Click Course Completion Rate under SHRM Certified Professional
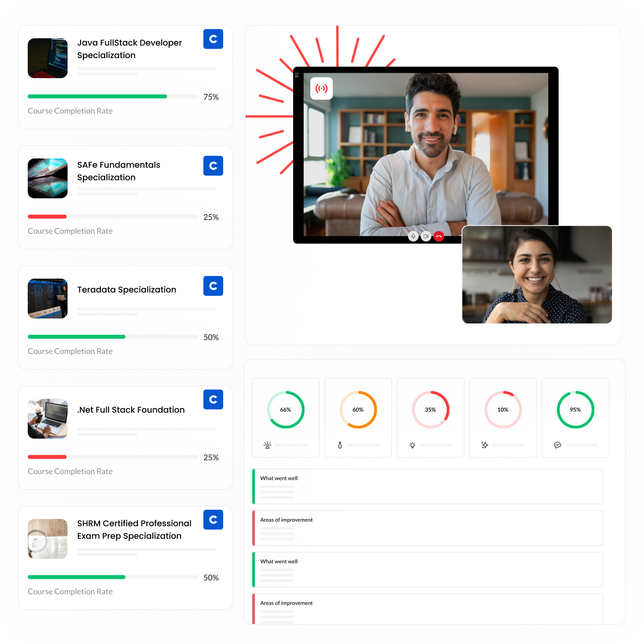Screen dimensions: 644x644 tap(70, 592)
